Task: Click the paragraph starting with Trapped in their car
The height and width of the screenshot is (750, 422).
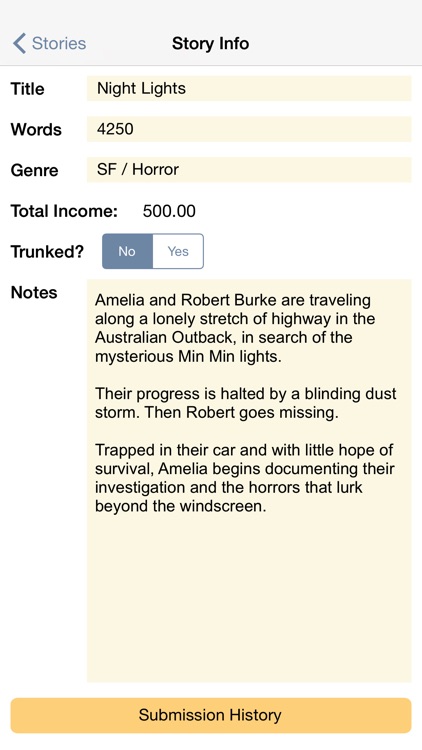Action: coord(244,478)
